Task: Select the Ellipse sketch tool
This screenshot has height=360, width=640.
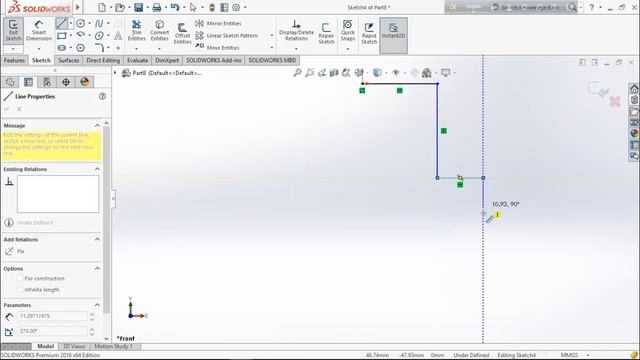Action: (99, 36)
